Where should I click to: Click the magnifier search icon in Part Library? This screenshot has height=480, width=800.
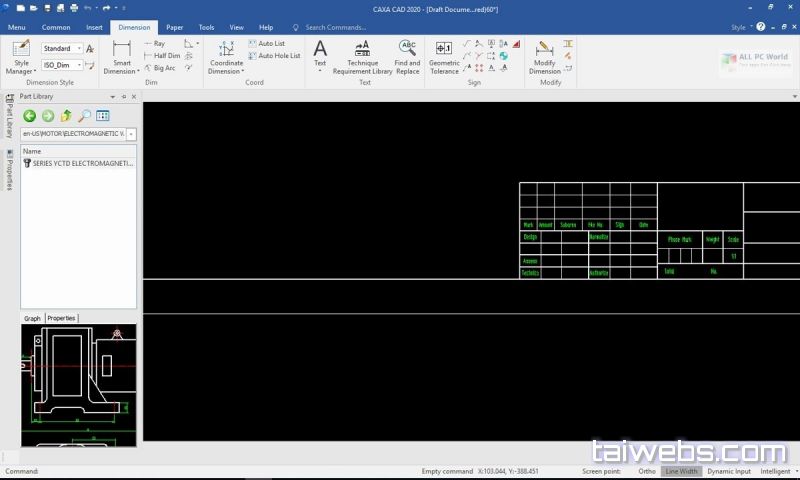coord(84,116)
